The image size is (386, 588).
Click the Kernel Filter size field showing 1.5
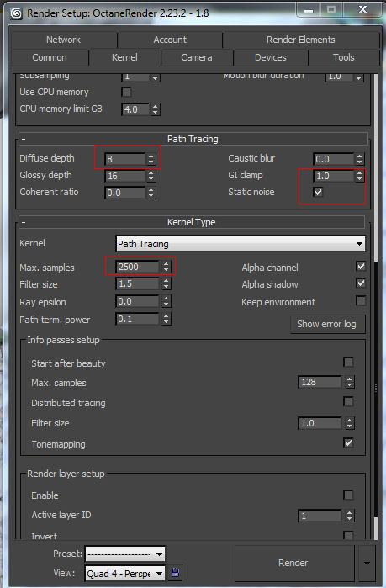click(138, 283)
